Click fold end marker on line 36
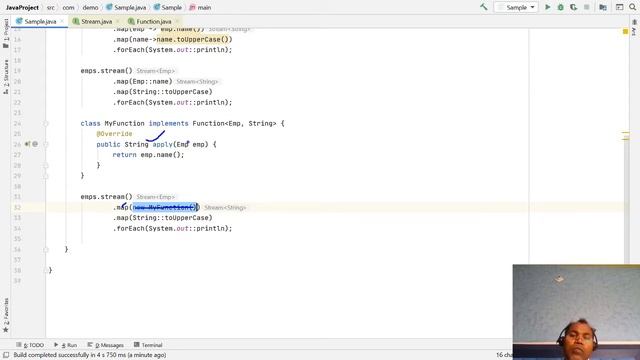This screenshot has width=640, height=360. click(46, 249)
